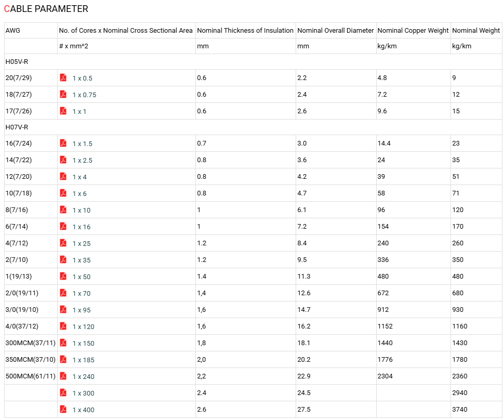Image resolution: width=504 pixels, height=420 pixels.
Task: Click PDF icon next to 1 x 4
Action: [63, 176]
